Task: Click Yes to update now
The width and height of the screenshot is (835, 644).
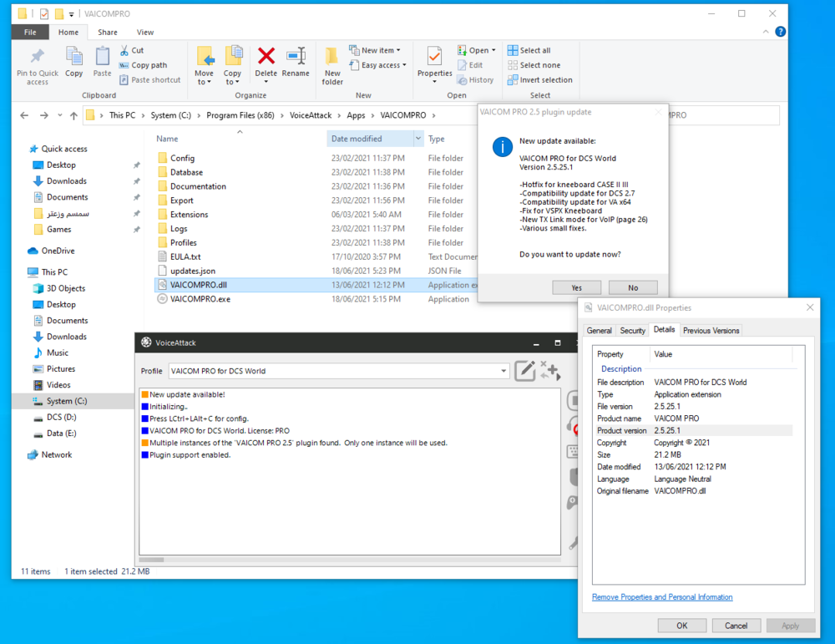Action: pyautogui.click(x=577, y=287)
